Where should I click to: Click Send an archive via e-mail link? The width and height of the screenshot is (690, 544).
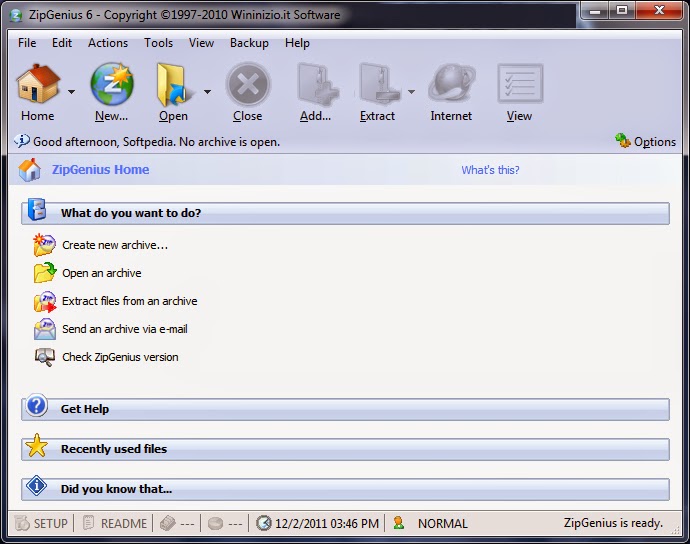125,329
